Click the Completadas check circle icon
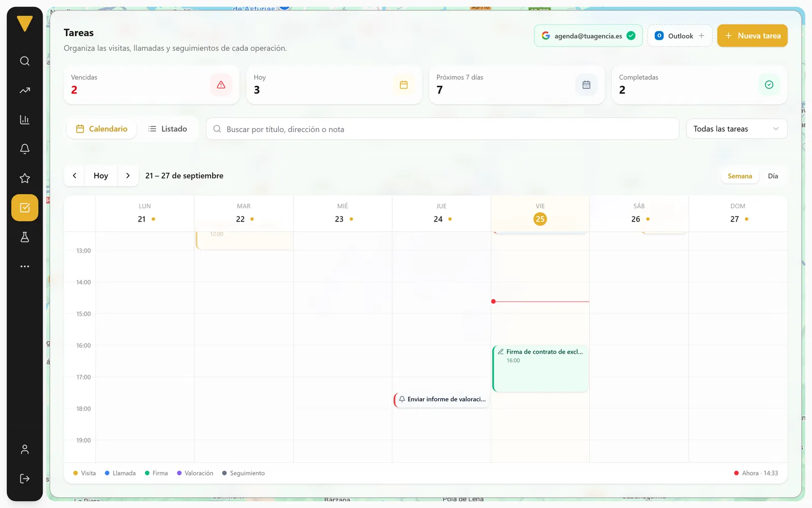Viewport: 812px width, 508px height. coord(769,85)
